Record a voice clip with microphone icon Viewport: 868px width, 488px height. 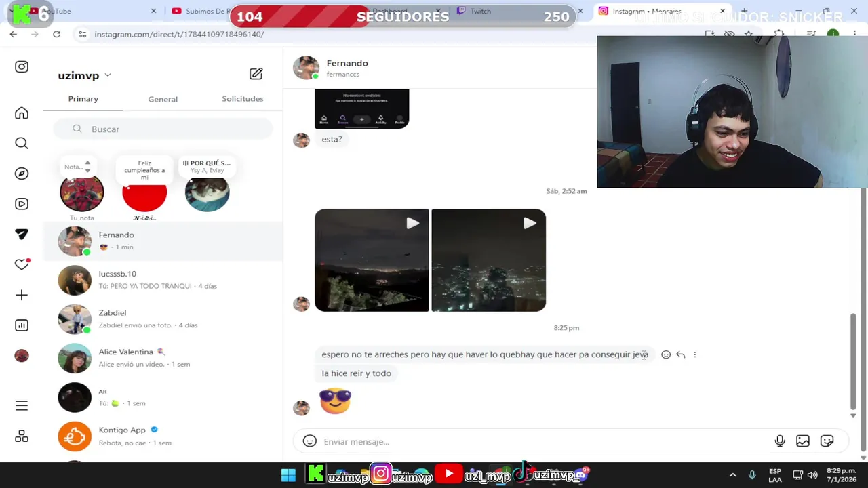click(780, 441)
